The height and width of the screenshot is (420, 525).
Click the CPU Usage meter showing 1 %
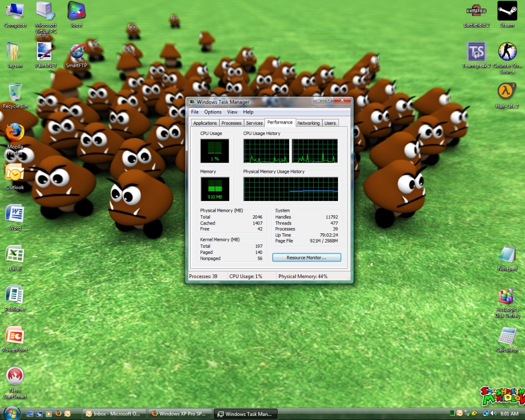[x=215, y=151]
